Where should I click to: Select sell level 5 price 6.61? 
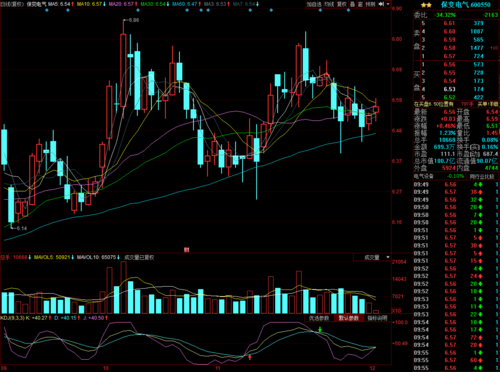[449, 23]
